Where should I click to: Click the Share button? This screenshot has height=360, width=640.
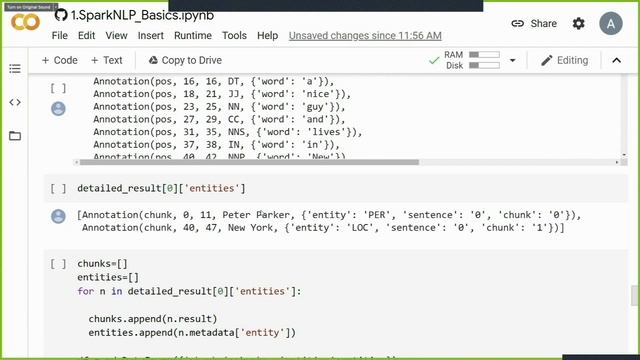pos(534,24)
